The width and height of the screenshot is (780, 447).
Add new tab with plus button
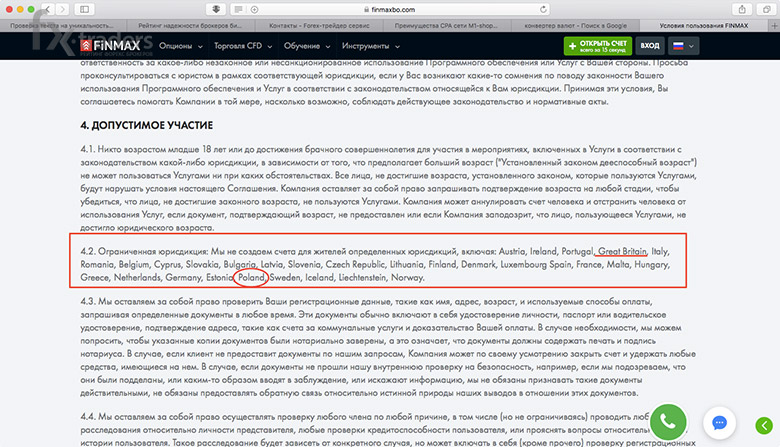pos(774,25)
